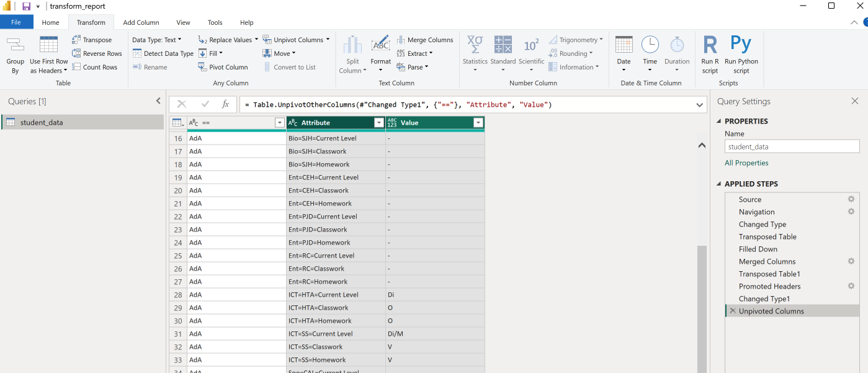Expand the formula bar
Viewport: 868px width, 373px height.
tap(700, 105)
